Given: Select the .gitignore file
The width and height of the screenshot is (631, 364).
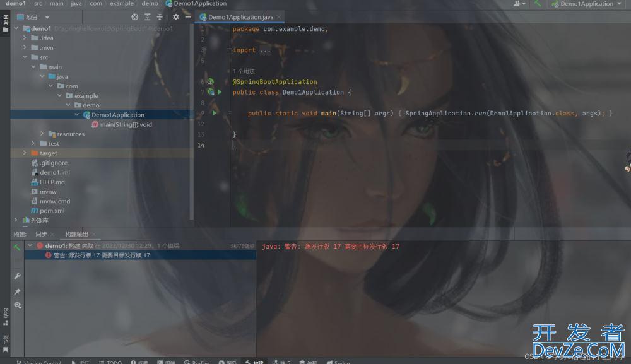Looking at the screenshot, I should (x=54, y=163).
